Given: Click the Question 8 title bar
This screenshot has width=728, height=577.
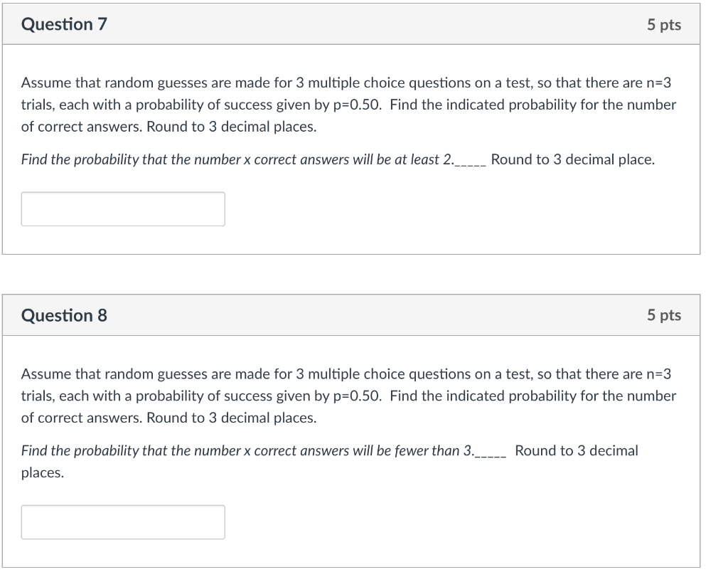Looking at the screenshot, I should click(x=355, y=315).
